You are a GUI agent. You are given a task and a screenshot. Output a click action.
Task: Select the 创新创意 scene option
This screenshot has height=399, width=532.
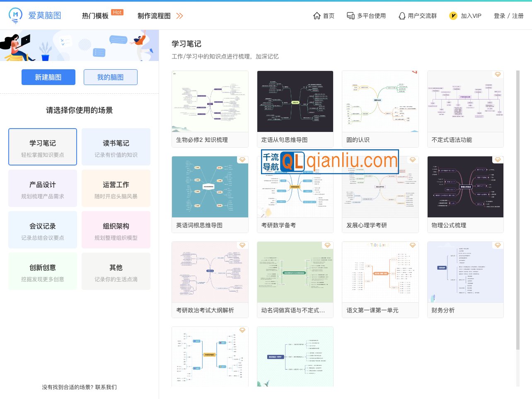pos(42,271)
